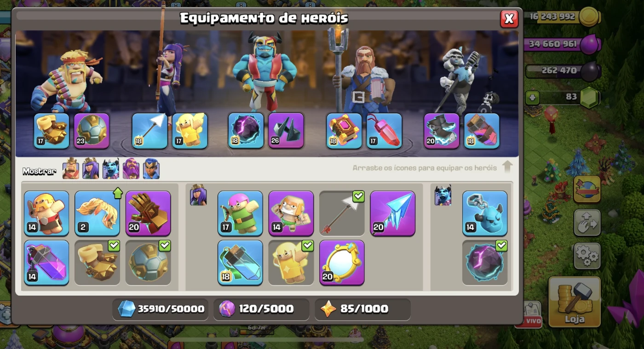Choose the Rage Vial equipment level 14
Screen dimensions: 644x349
[46, 262]
